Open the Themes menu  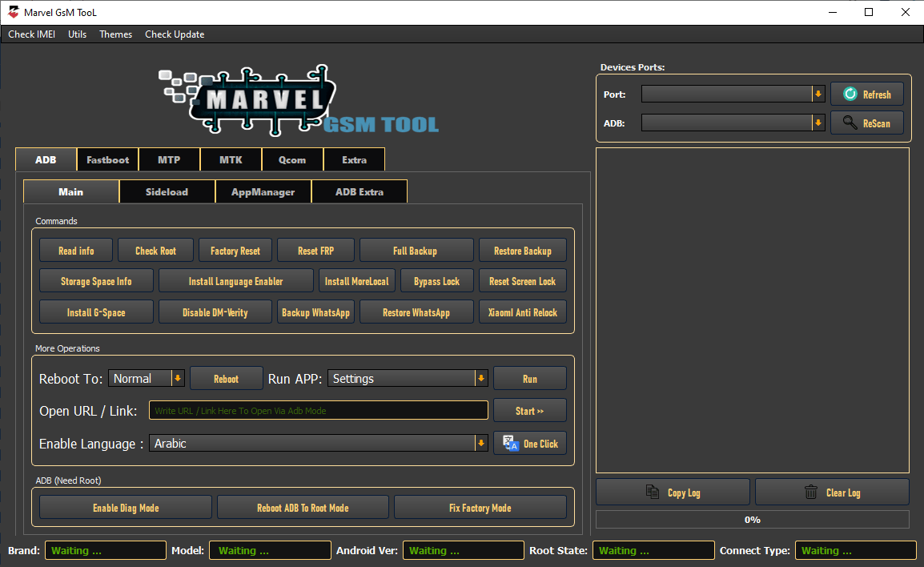pos(115,34)
